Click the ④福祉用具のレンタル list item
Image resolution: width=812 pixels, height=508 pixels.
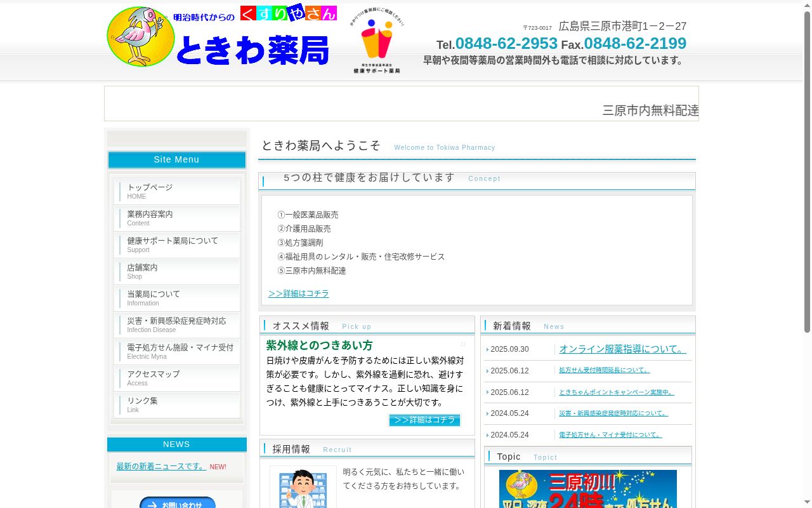(x=361, y=257)
